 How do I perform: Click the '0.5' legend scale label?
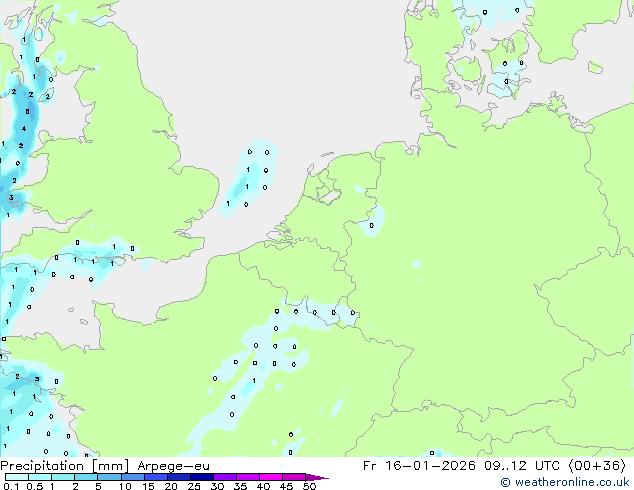point(35,486)
